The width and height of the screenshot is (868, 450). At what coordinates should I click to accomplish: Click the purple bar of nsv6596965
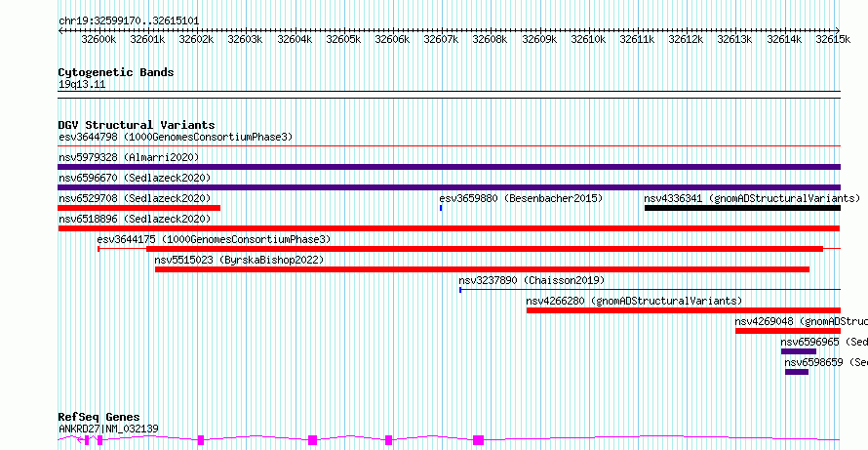pyautogui.click(x=798, y=351)
